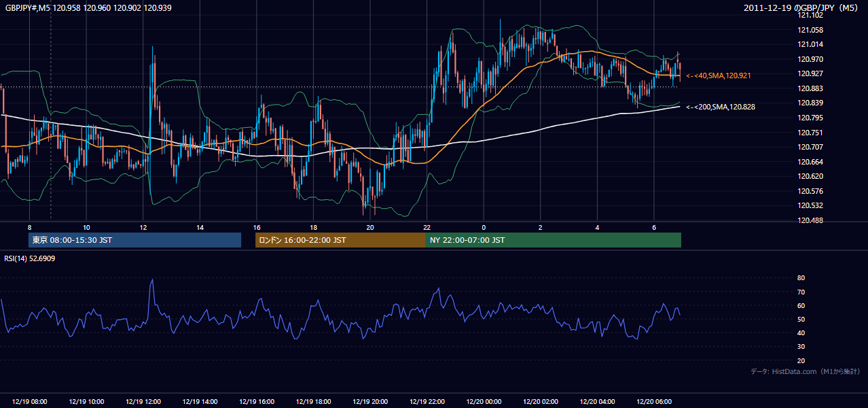The width and height of the screenshot is (868, 408).
Task: Click price axis label 120.707
Action: pyautogui.click(x=810, y=147)
